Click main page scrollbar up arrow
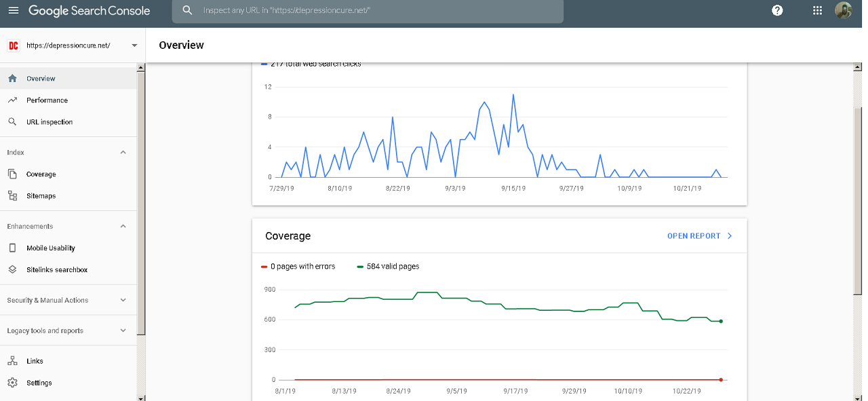868x401 pixels. coord(858,67)
